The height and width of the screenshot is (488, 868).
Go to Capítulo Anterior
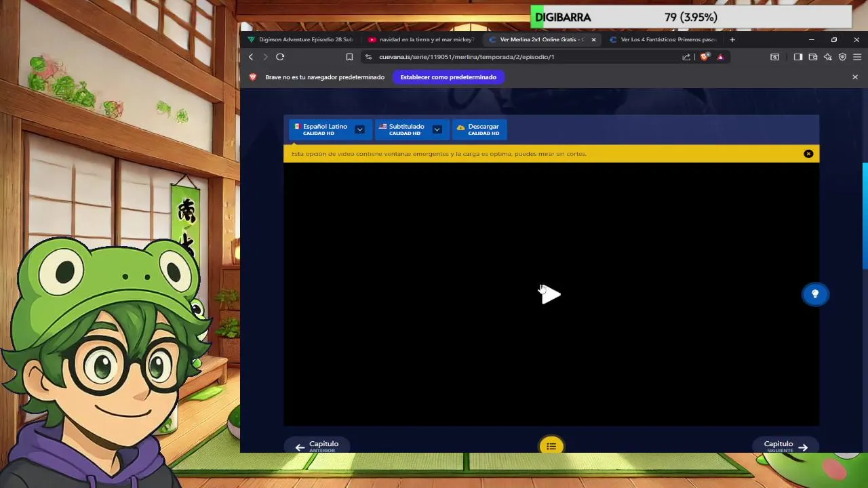coord(317,446)
